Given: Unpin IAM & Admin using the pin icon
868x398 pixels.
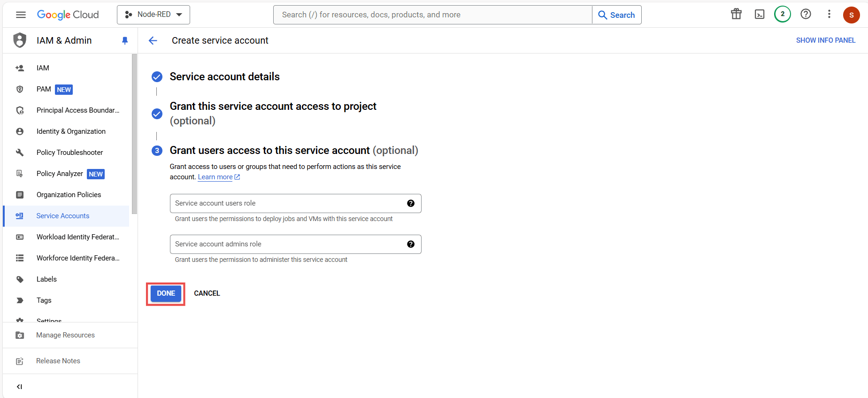Looking at the screenshot, I should coord(125,40).
